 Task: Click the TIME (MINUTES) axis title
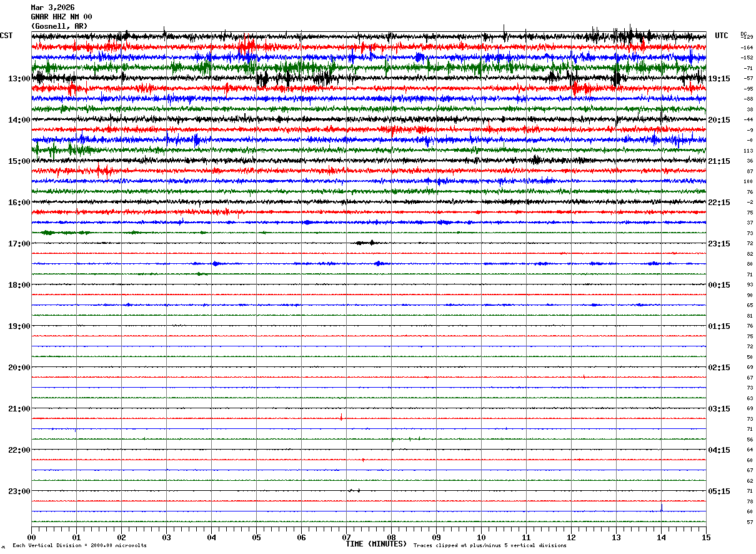coord(377,544)
